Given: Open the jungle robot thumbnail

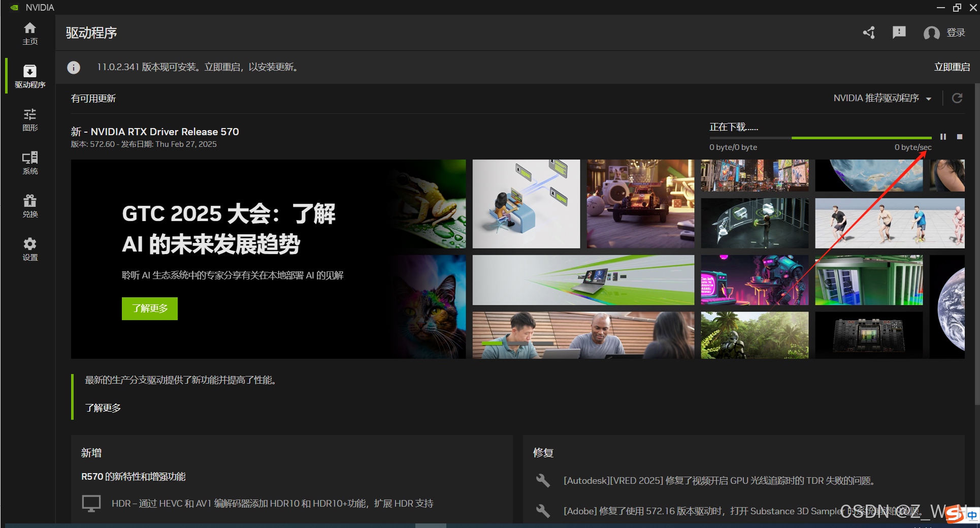Looking at the screenshot, I should (755, 335).
